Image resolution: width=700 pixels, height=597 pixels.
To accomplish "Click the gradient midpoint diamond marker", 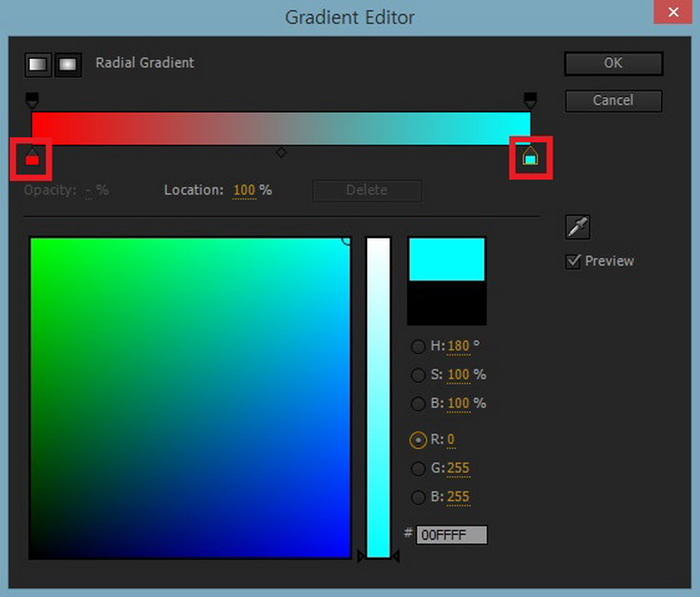I will pos(281,152).
